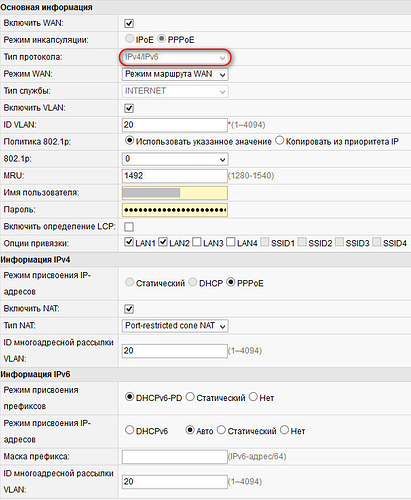Screen dimensions: 411x500
Task: Toggle the Включить NAT checkbox
Action: (x=129, y=309)
